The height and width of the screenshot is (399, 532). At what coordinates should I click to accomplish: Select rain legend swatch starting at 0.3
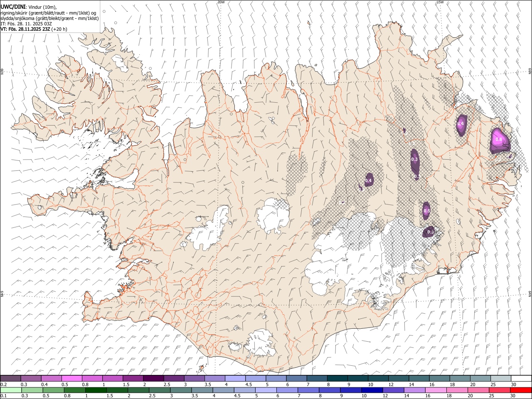coord(32,390)
